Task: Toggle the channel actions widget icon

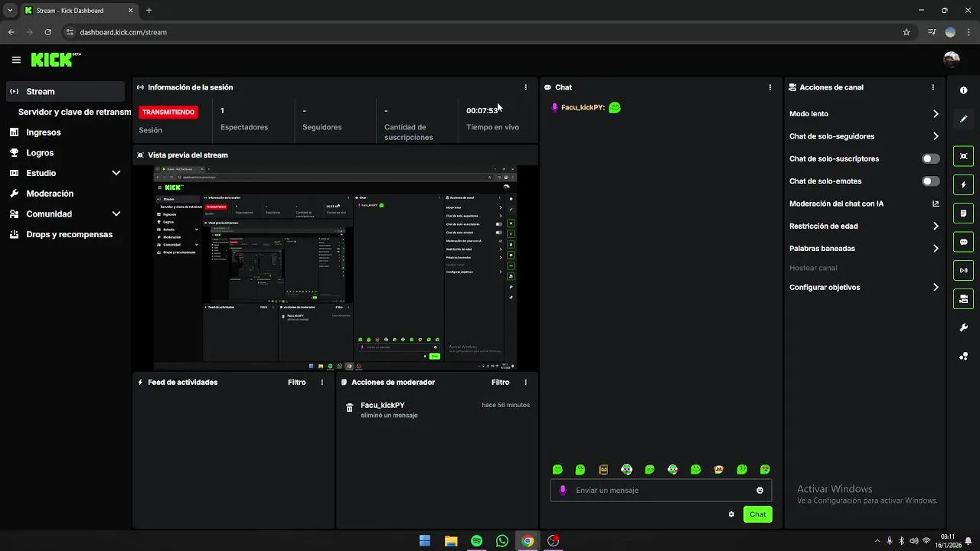Action: pos(963,298)
